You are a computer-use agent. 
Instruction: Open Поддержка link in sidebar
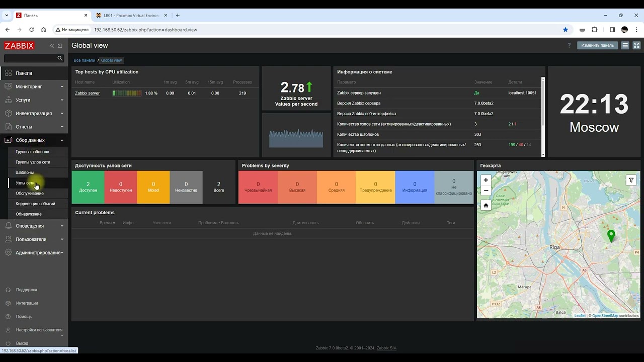click(x=26, y=290)
